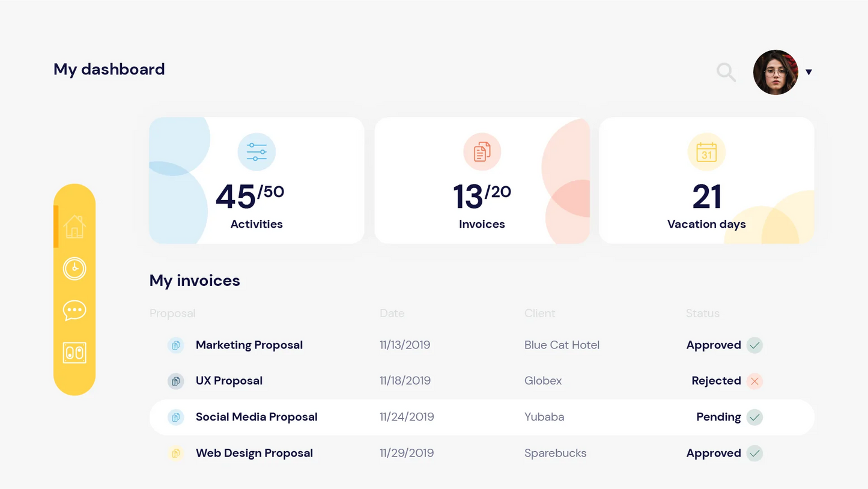Screen dimensions: 868x489
Task: Open the clock icon in sidebar
Action: tap(74, 269)
